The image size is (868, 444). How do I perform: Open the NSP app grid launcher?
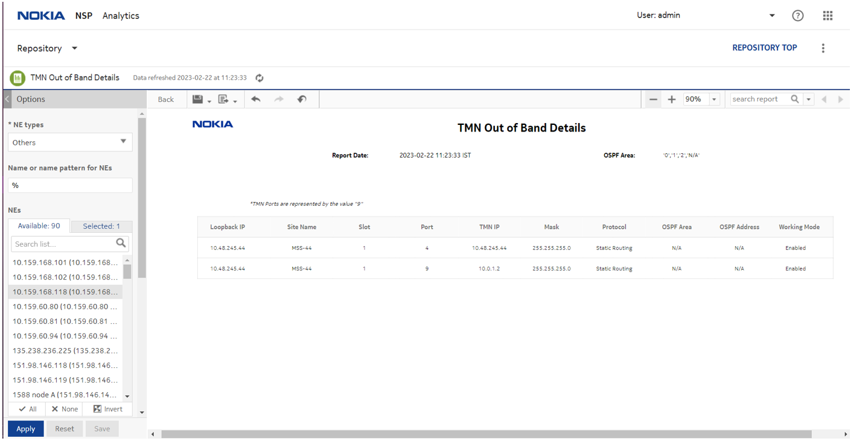click(828, 16)
